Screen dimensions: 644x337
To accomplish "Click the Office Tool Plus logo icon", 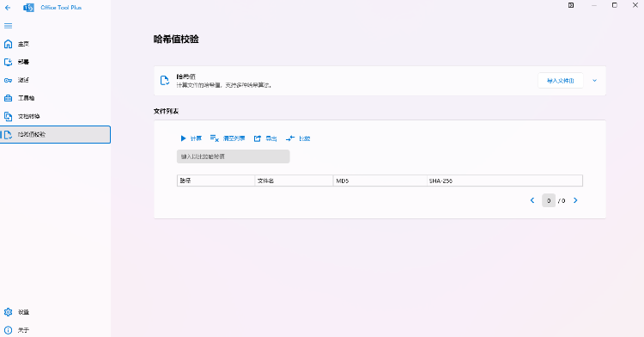I will tap(28, 8).
